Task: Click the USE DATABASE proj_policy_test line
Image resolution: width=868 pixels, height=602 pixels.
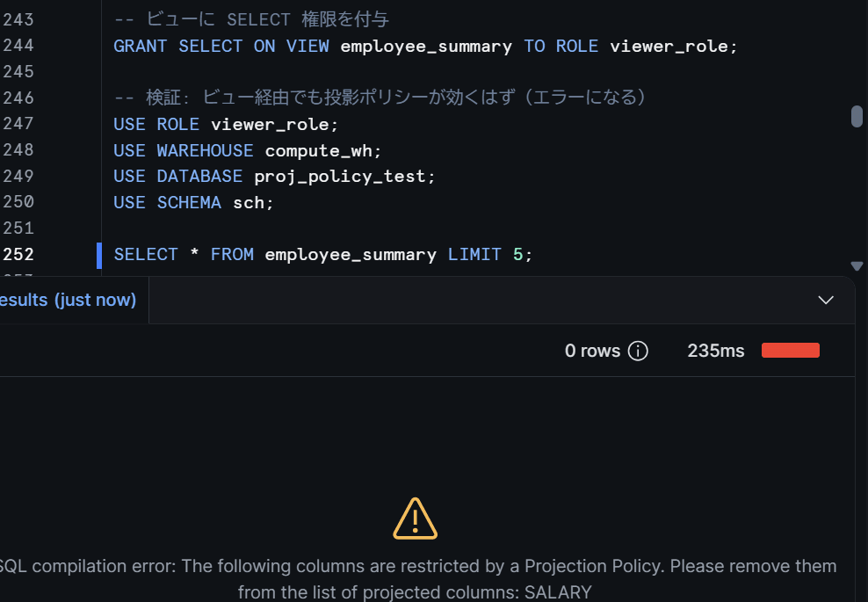Action: pyautogui.click(x=274, y=176)
